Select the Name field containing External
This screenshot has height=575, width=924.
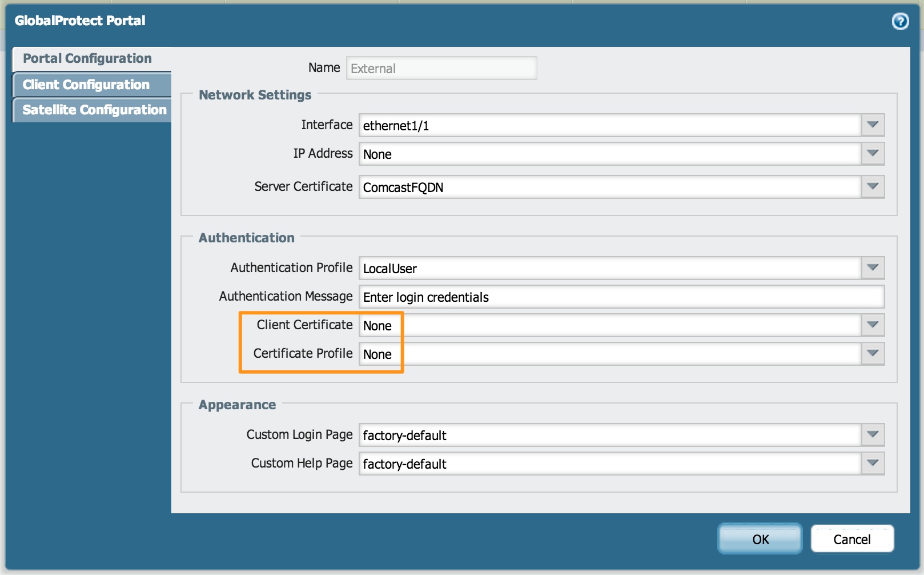[441, 67]
